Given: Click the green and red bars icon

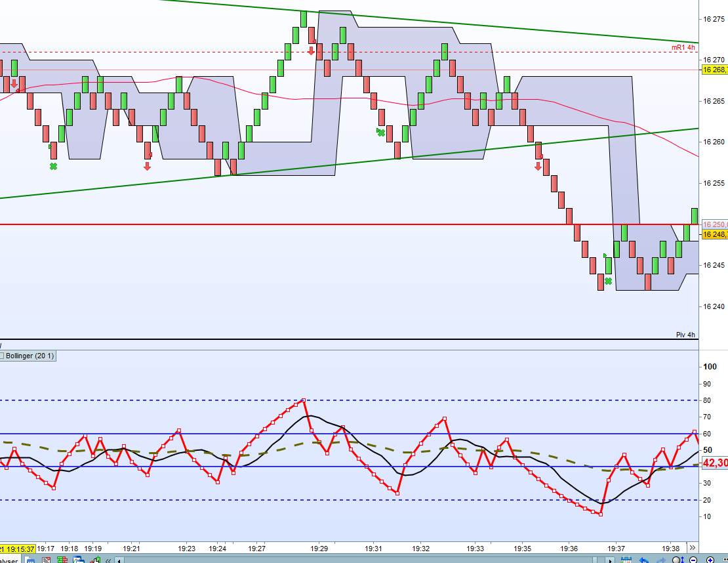Looking at the screenshot, I should (x=62, y=560).
